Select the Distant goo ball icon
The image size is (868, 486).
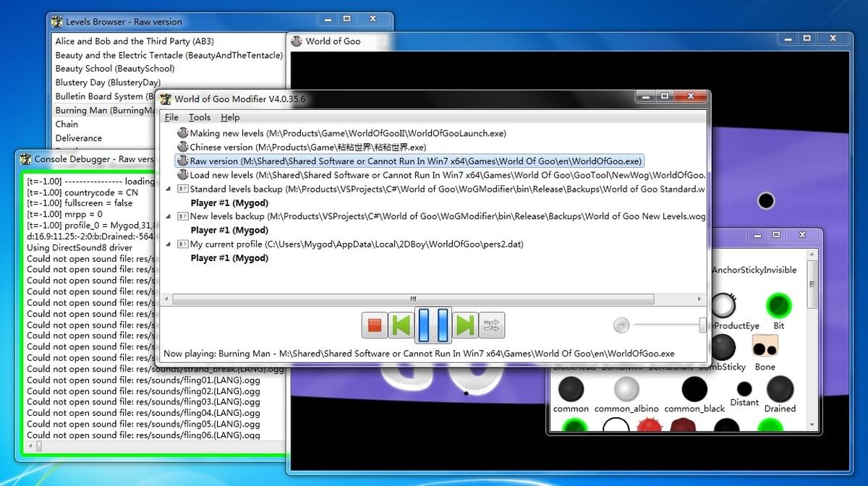744,389
